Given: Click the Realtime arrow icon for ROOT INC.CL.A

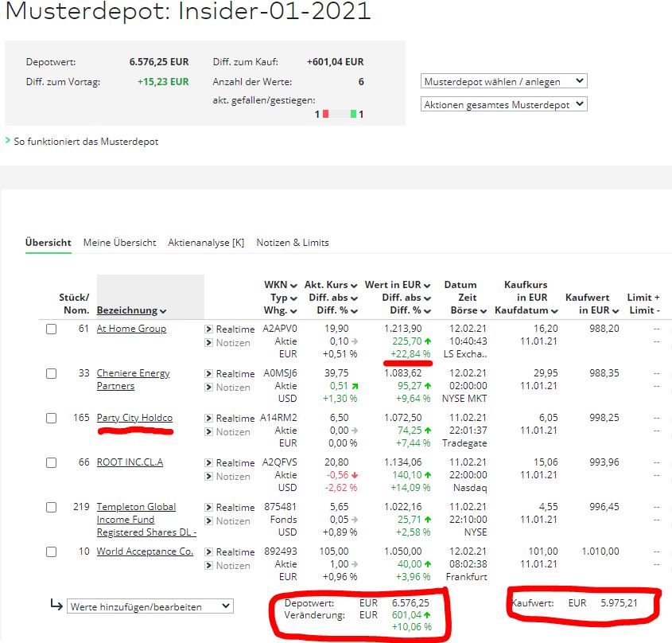Looking at the screenshot, I should click(208, 463).
